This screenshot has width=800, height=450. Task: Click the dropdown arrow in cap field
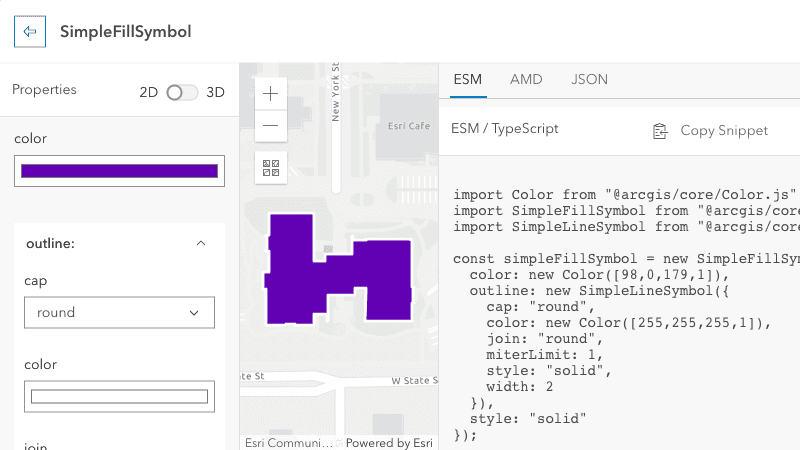click(x=194, y=313)
